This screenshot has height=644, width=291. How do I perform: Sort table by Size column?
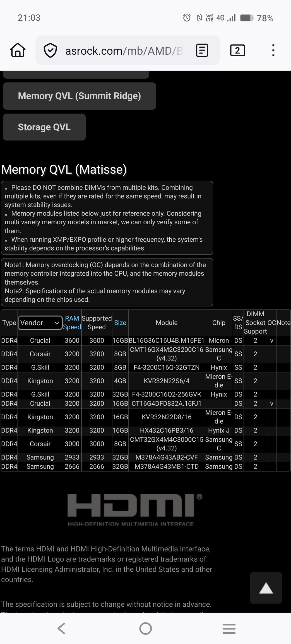120,323
